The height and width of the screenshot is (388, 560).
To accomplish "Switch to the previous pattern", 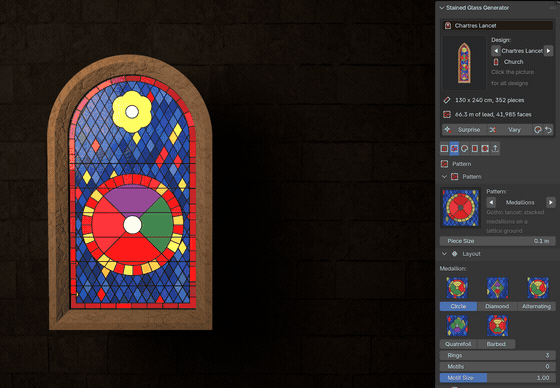I will click(x=491, y=203).
